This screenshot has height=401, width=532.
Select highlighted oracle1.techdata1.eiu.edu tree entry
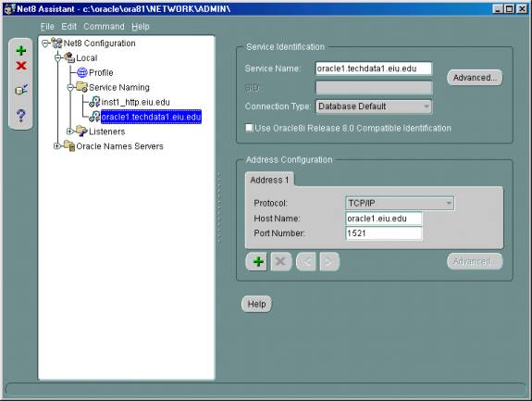pyautogui.click(x=151, y=117)
